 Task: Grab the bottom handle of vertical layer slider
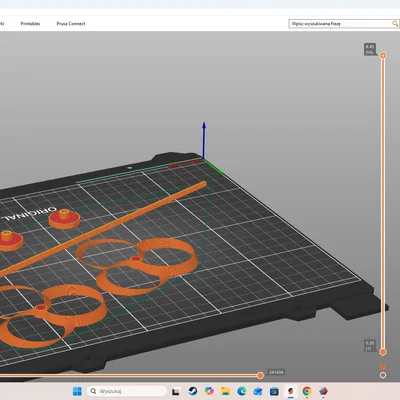pyautogui.click(x=383, y=352)
